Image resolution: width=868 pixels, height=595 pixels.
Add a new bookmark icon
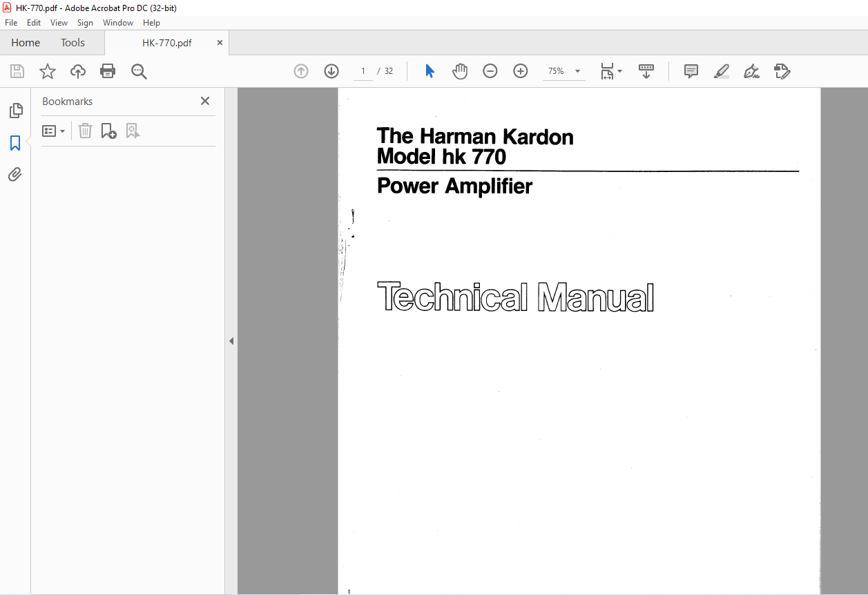[x=108, y=131]
